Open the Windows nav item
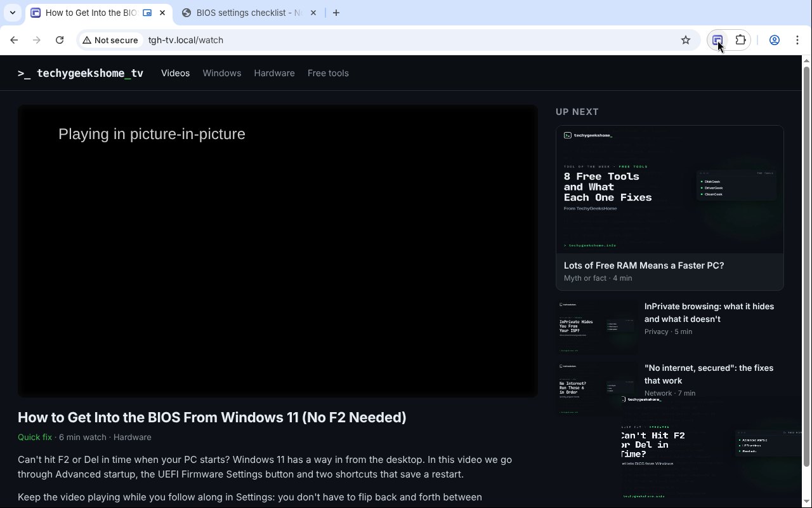Viewport: 812px width, 508px height. coord(222,73)
